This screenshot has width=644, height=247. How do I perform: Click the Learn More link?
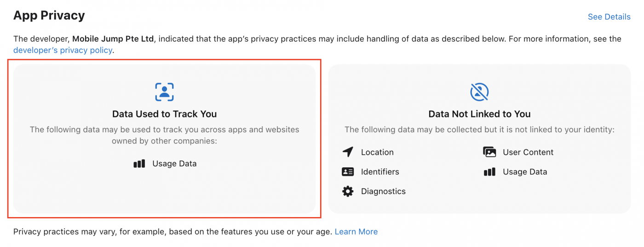(356, 231)
